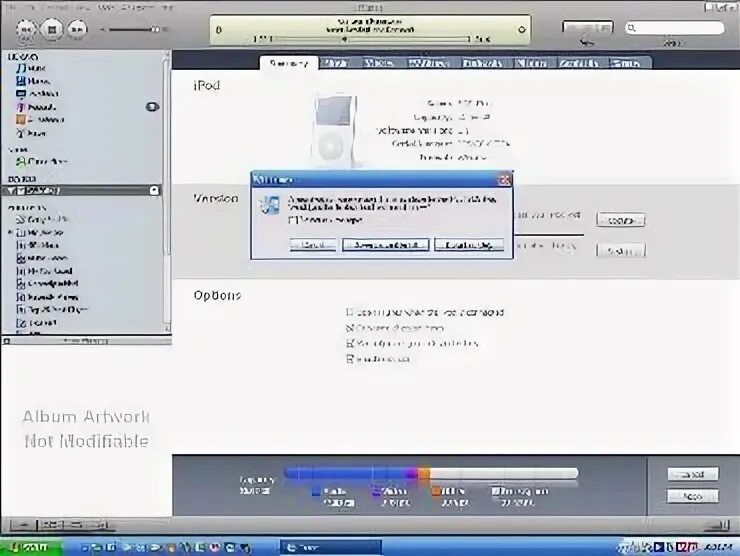Viewport: 740px width, 556px height.
Task: Switch to the Summary tab
Action: 289,63
